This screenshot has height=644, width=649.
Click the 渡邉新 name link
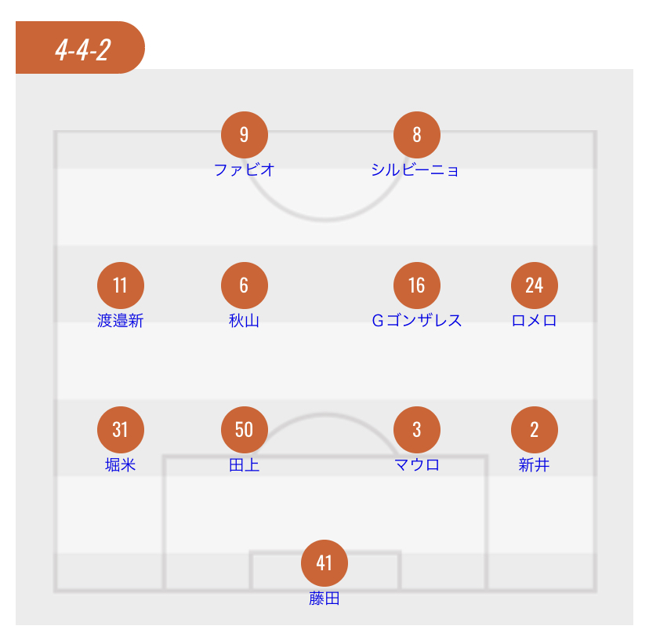[120, 320]
